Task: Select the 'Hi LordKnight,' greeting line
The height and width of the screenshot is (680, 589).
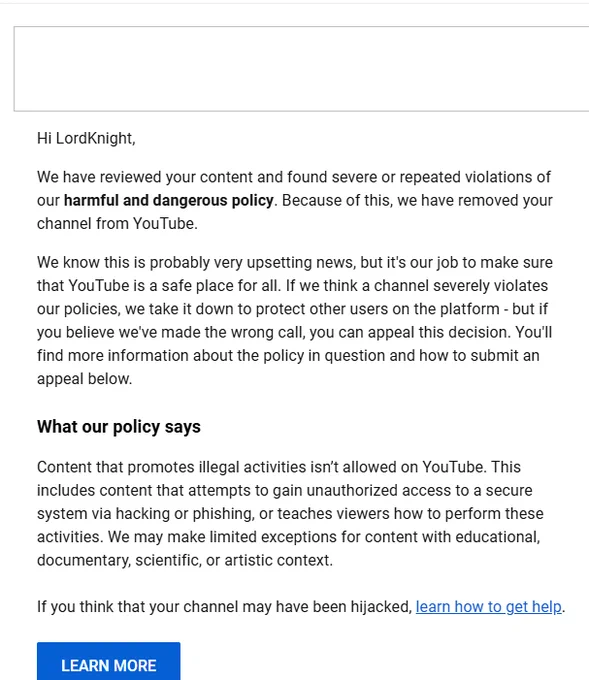Action: coord(86,138)
